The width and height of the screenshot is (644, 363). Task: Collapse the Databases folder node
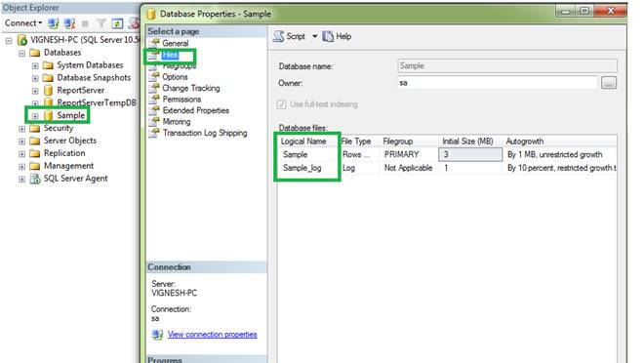click(21, 53)
